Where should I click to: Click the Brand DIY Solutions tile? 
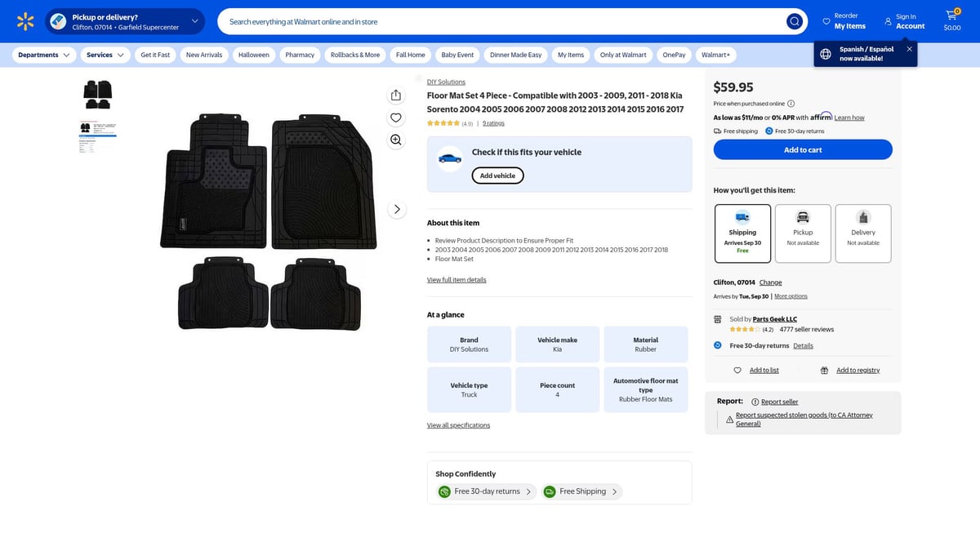coord(469,344)
